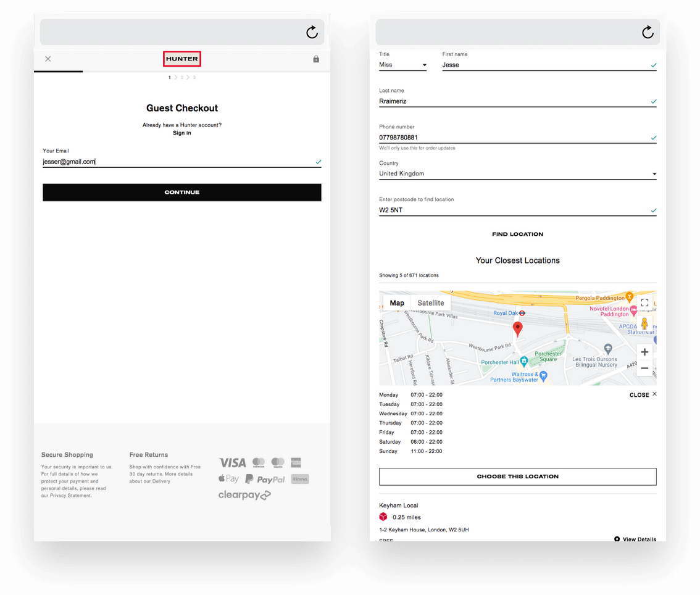Click the reload icon in right browser bar
The width and height of the screenshot is (700, 595).
click(x=648, y=32)
